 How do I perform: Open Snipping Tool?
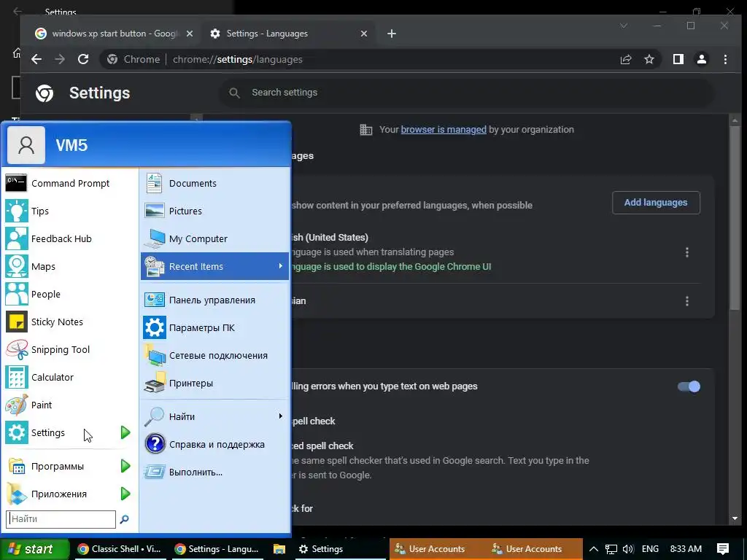click(x=69, y=349)
